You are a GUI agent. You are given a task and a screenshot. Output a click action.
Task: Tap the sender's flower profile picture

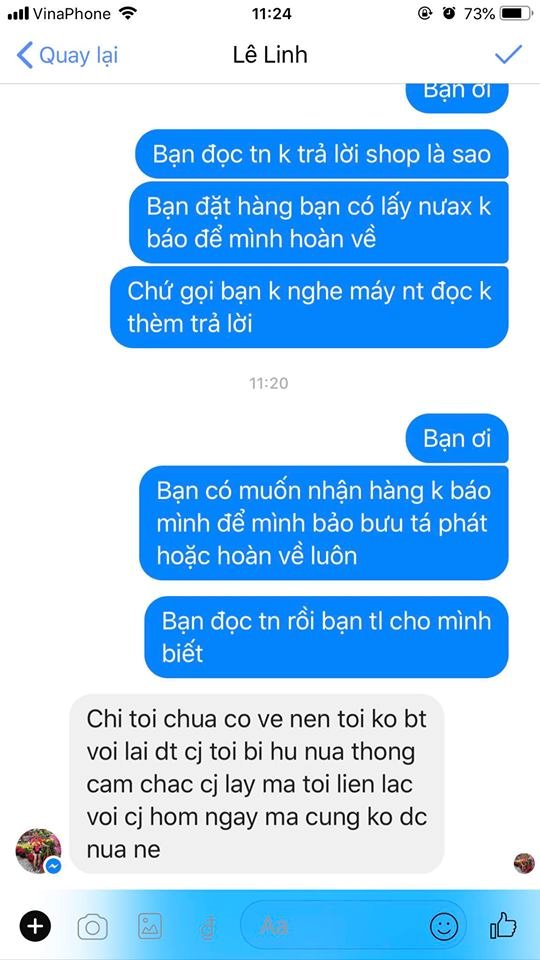pos(39,851)
